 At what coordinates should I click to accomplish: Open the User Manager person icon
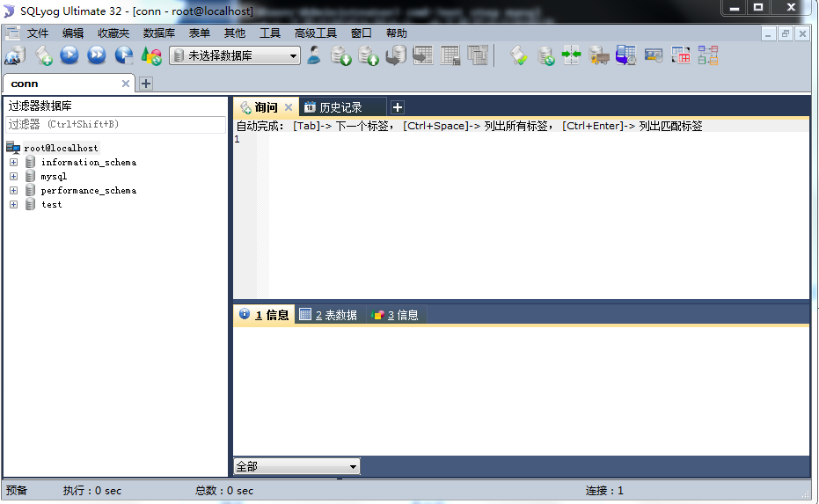(314, 55)
